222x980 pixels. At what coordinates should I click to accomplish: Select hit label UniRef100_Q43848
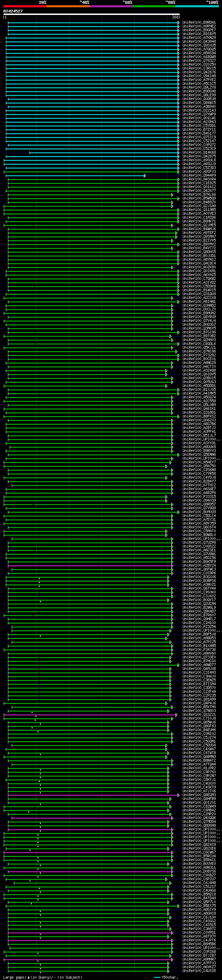(x=199, y=41)
